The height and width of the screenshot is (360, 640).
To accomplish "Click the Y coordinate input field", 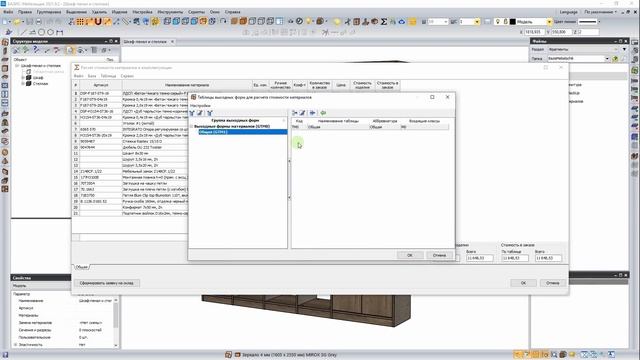I will [562, 32].
